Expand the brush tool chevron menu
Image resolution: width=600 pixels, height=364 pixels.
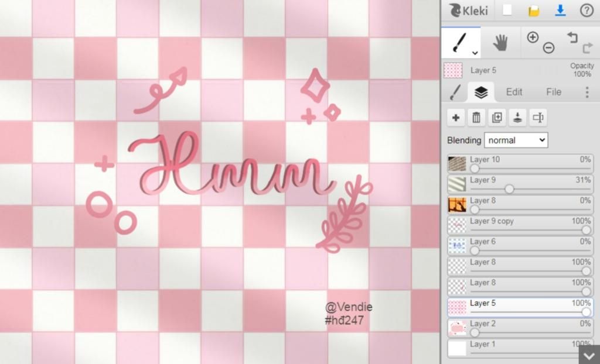coord(475,53)
